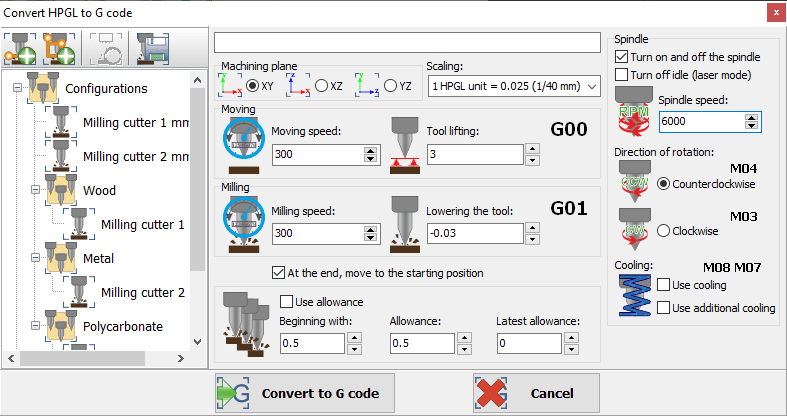Click the Convert to G code button
This screenshot has height=416, width=787.
pos(305,393)
